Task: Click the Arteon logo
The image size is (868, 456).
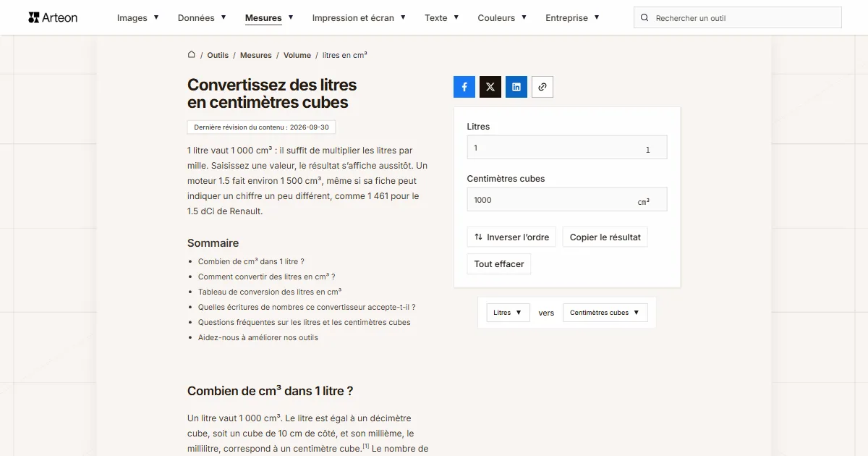Action: pyautogui.click(x=53, y=17)
